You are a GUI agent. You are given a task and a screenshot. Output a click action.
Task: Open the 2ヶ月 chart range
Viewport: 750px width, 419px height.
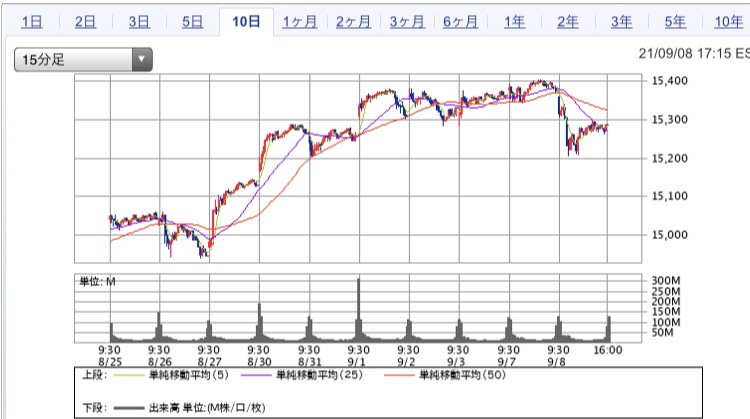[353, 22]
